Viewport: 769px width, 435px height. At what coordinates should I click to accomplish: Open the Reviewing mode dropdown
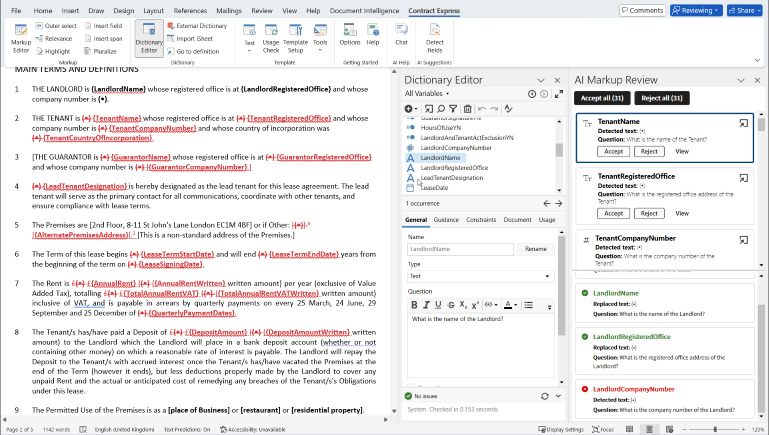coord(697,10)
